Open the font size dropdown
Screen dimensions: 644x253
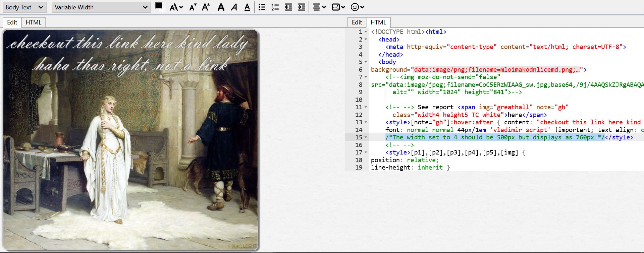coord(176,7)
